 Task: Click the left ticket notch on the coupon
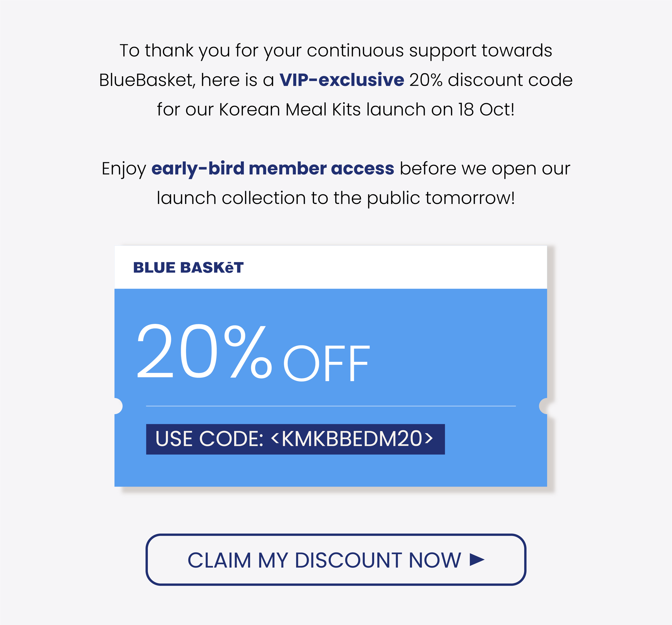[118, 406]
